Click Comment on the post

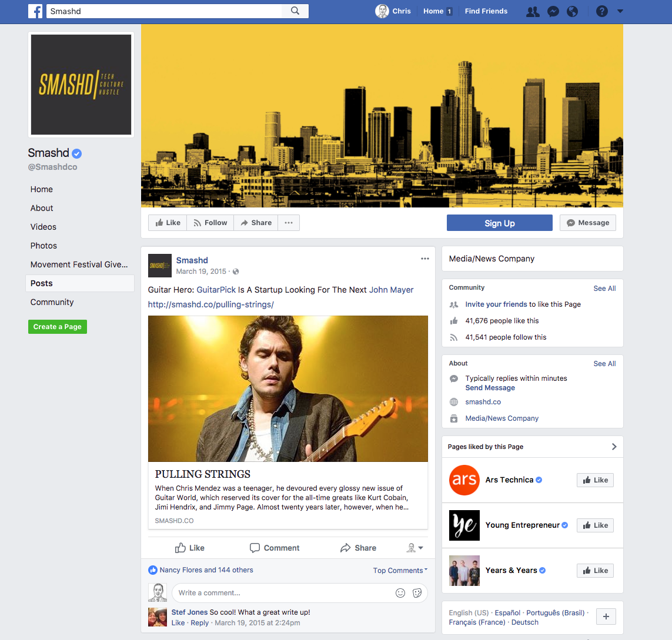(x=275, y=548)
